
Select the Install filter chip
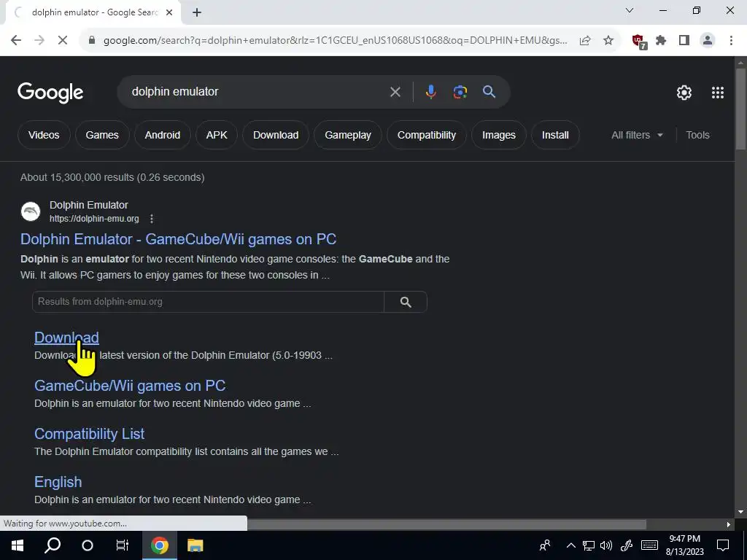(555, 135)
